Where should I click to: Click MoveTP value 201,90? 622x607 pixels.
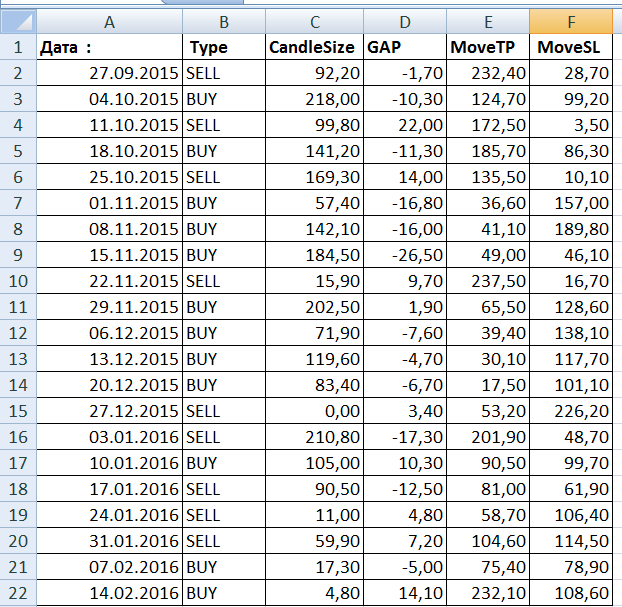[x=488, y=437]
